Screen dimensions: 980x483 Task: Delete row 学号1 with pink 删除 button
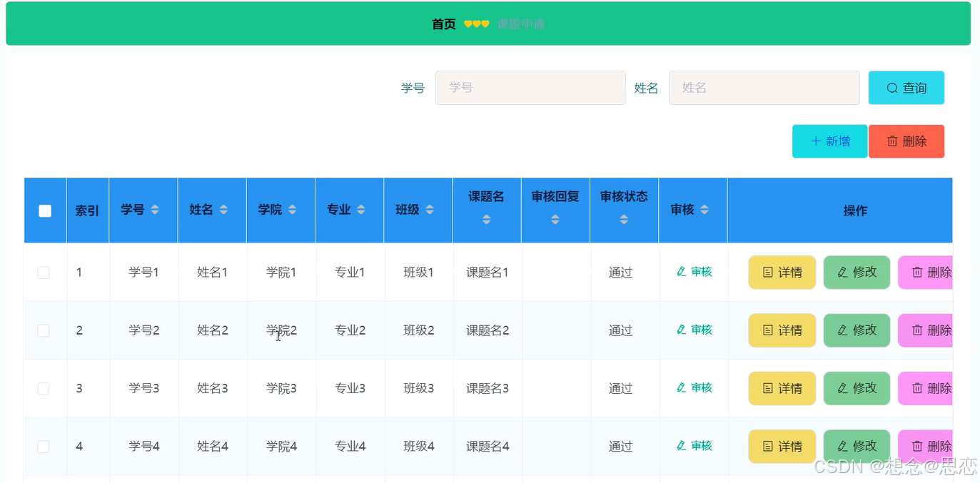coord(926,273)
